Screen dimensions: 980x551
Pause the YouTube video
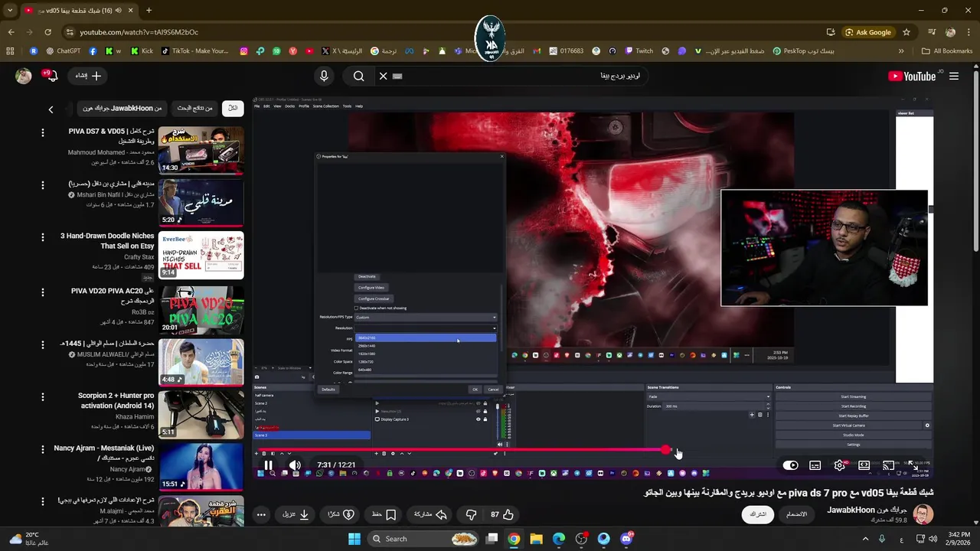point(268,465)
